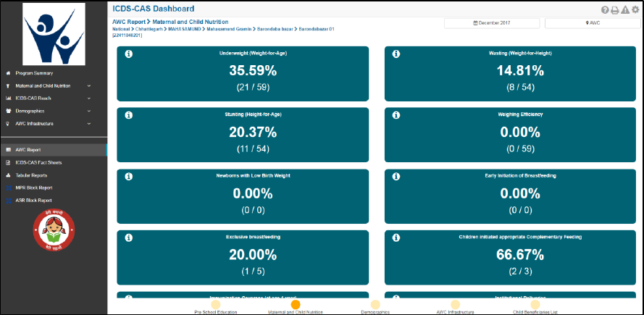Open settings via the gear icon

[x=635, y=10]
